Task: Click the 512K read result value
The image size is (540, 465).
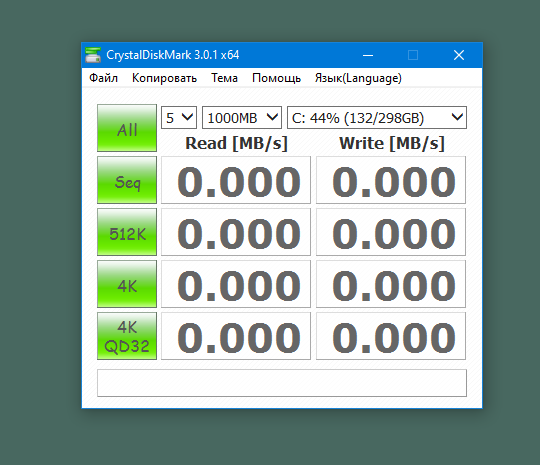Action: tap(236, 232)
